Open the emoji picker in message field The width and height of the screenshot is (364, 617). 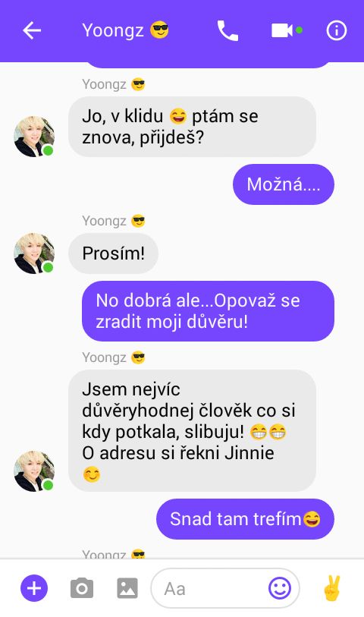tap(280, 588)
